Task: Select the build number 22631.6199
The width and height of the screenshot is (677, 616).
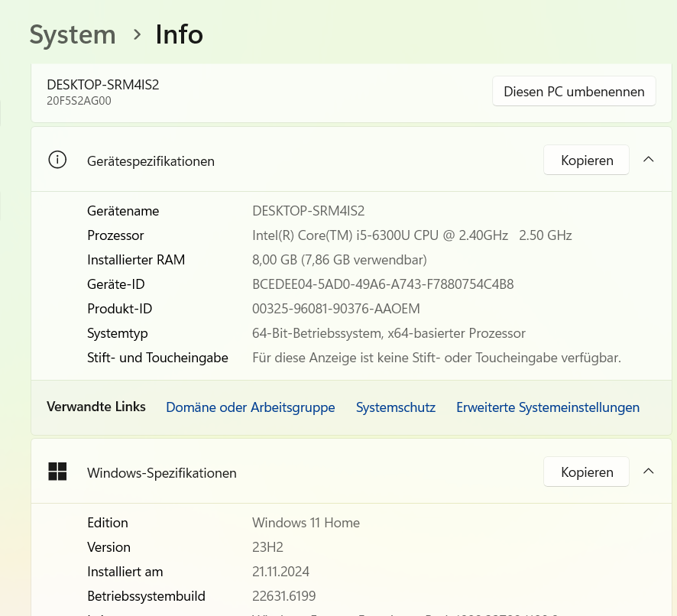Action: 283,596
